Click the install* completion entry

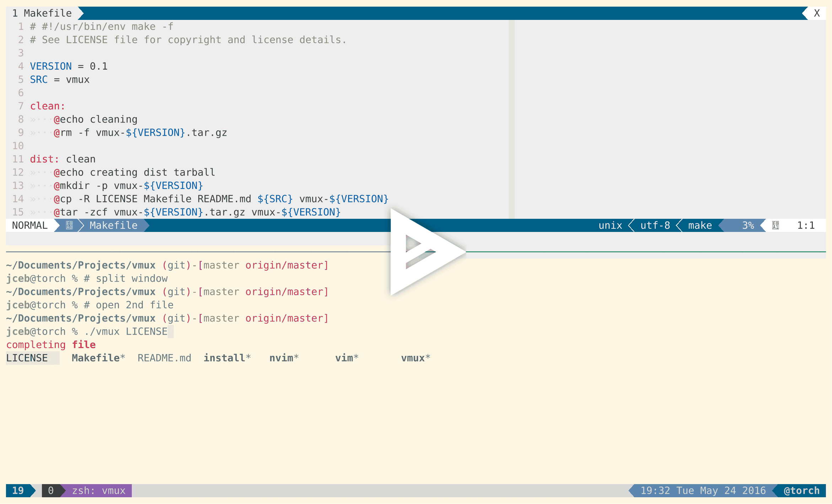(x=227, y=358)
